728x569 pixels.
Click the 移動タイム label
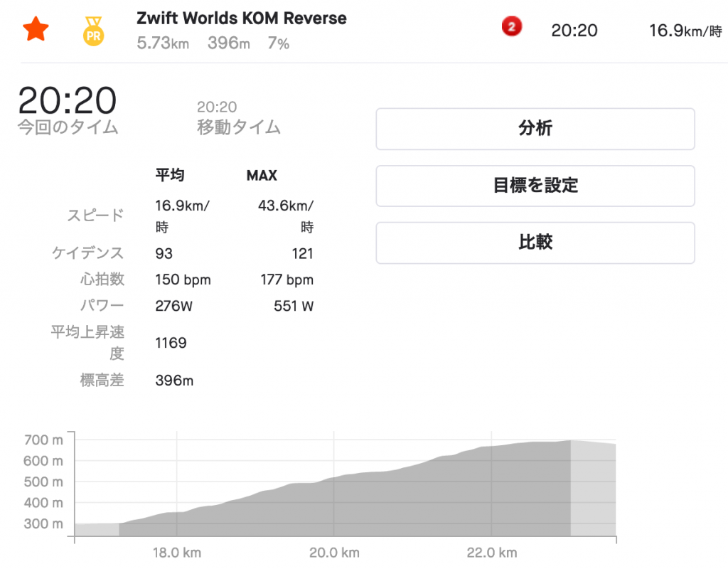click(x=238, y=128)
